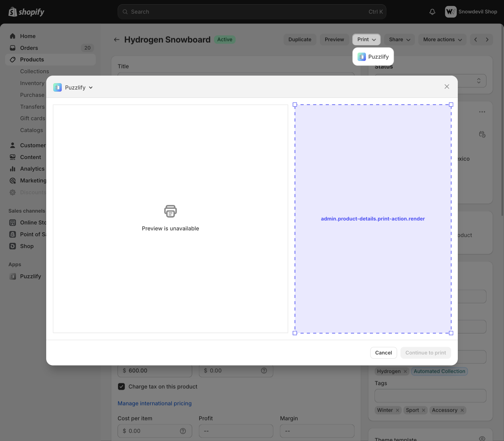This screenshot has width=504, height=441.
Task: Go to next product arrow
Action: (487, 40)
